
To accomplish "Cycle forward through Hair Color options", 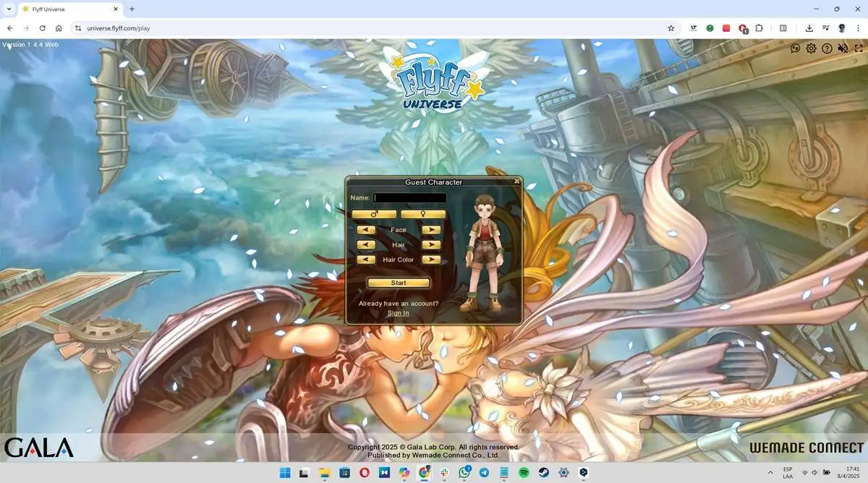I will click(x=431, y=259).
